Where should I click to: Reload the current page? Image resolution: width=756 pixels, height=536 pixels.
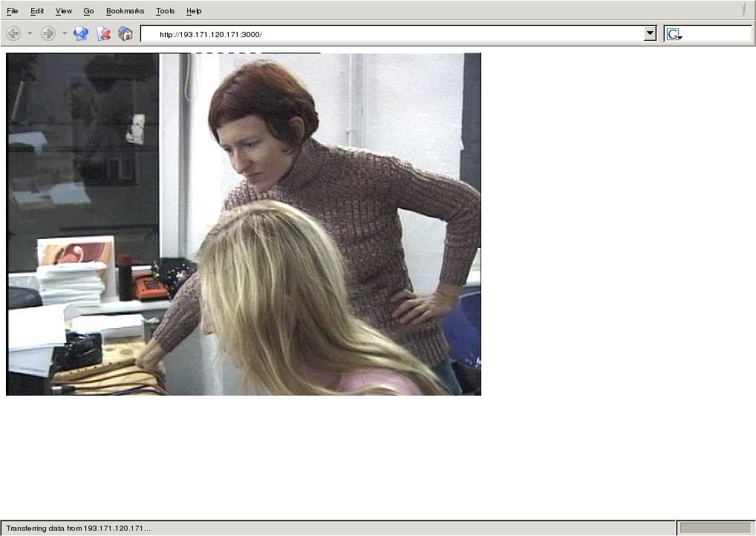click(x=80, y=33)
